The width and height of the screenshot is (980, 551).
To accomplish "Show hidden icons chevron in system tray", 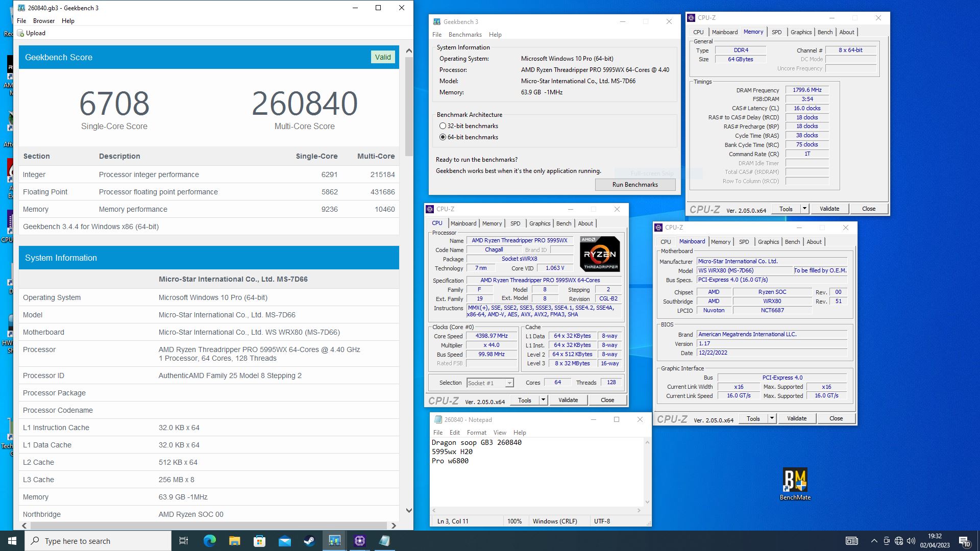I will [x=874, y=541].
